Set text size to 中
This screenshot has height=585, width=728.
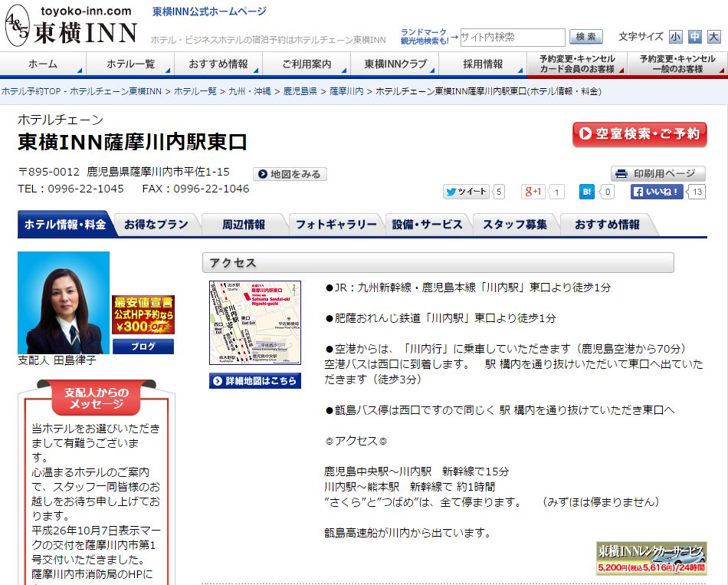(x=694, y=37)
